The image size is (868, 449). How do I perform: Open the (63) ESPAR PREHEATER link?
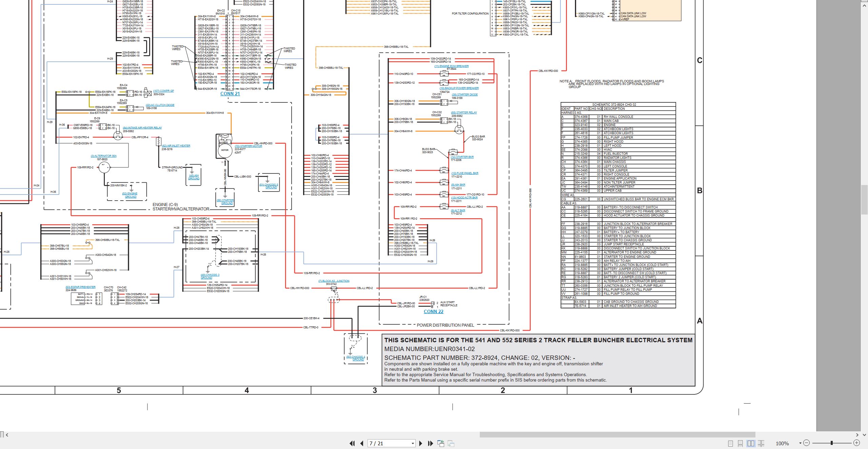point(80,287)
